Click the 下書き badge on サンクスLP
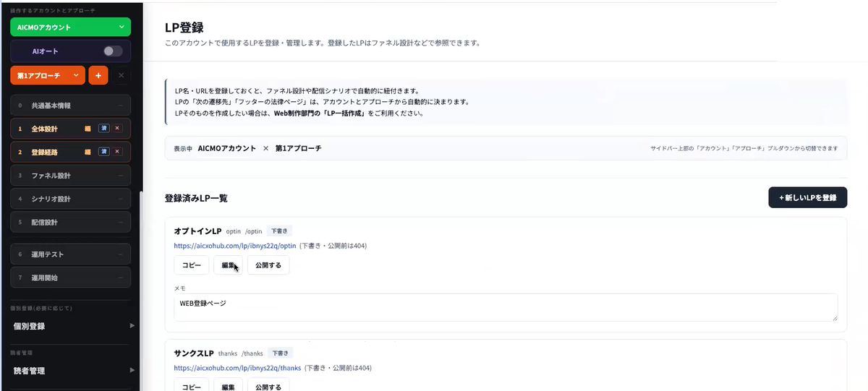This screenshot has width=868, height=391. coord(281,353)
